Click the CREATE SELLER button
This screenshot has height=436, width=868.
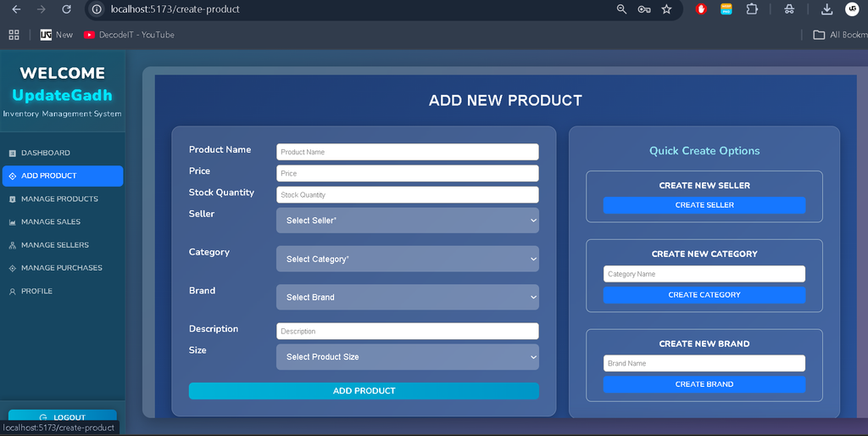704,205
